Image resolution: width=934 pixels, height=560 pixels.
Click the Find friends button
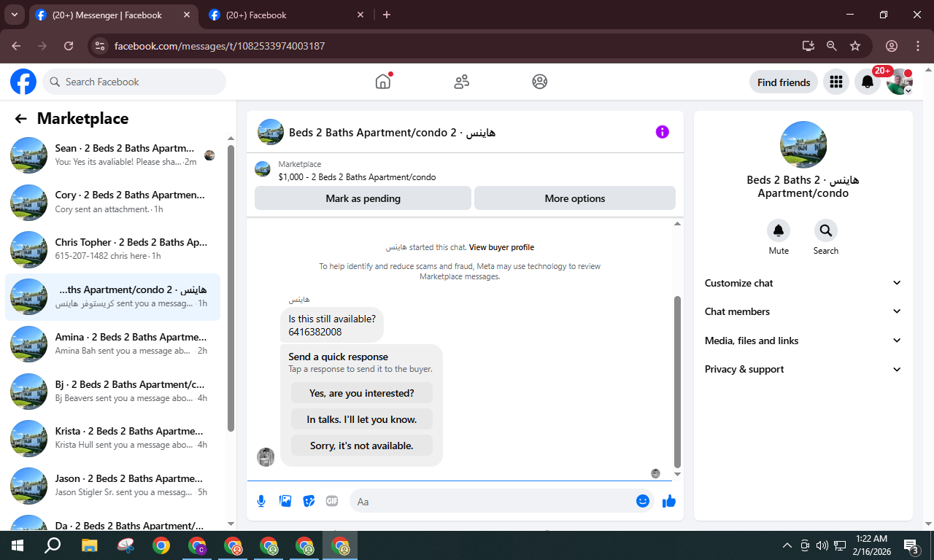click(784, 82)
